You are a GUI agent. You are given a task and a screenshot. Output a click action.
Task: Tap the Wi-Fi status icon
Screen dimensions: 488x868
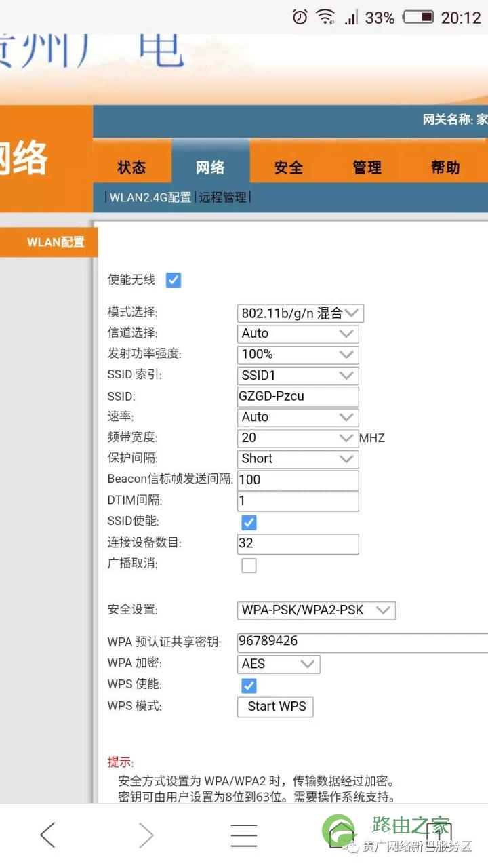coord(326,17)
